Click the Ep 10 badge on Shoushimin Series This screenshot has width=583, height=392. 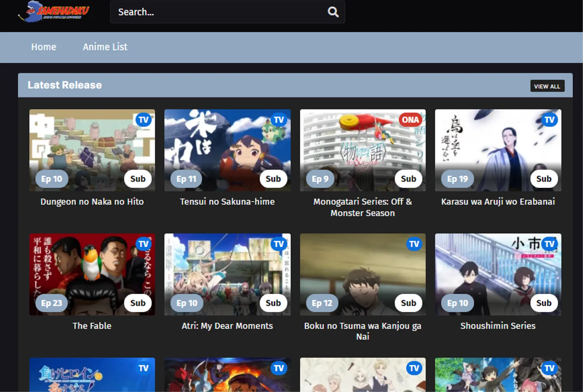point(457,303)
